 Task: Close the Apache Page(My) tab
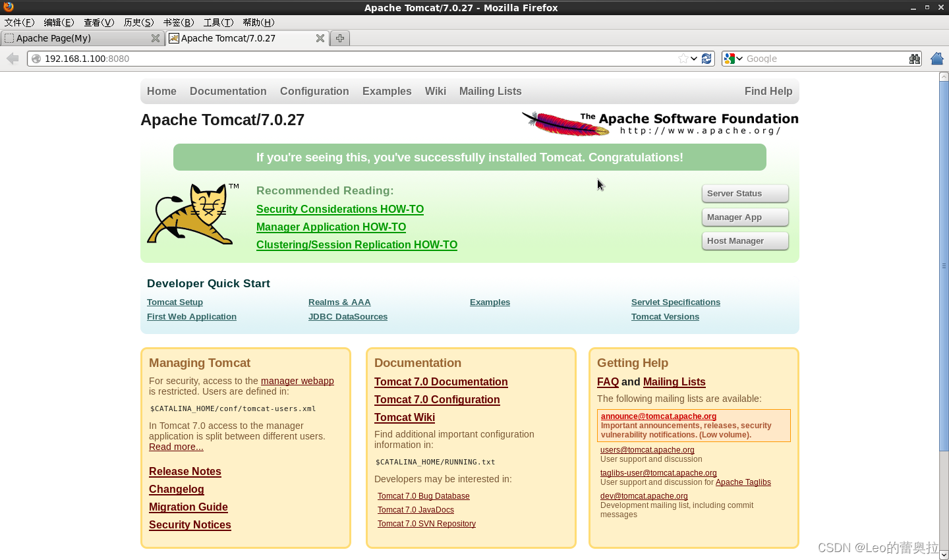coord(156,38)
